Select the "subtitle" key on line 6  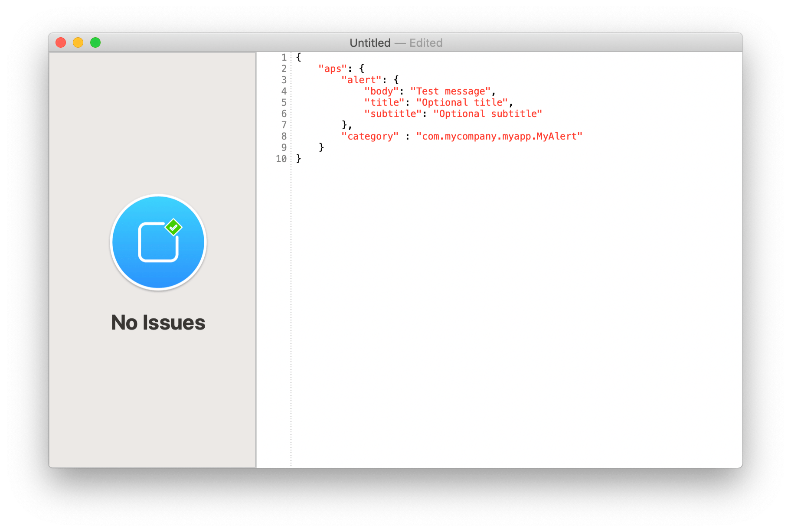click(x=392, y=114)
